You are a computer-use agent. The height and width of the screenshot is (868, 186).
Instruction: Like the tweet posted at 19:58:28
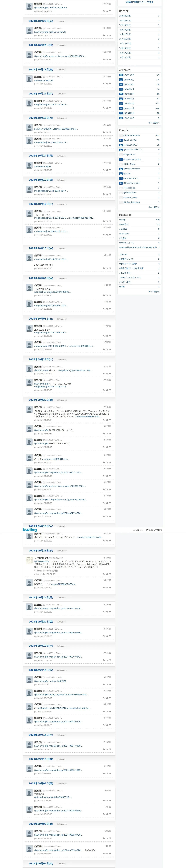coord(110,60)
